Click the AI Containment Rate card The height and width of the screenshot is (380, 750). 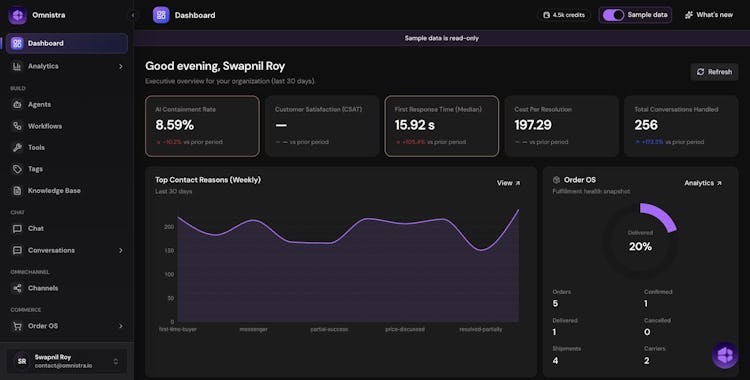(x=202, y=126)
